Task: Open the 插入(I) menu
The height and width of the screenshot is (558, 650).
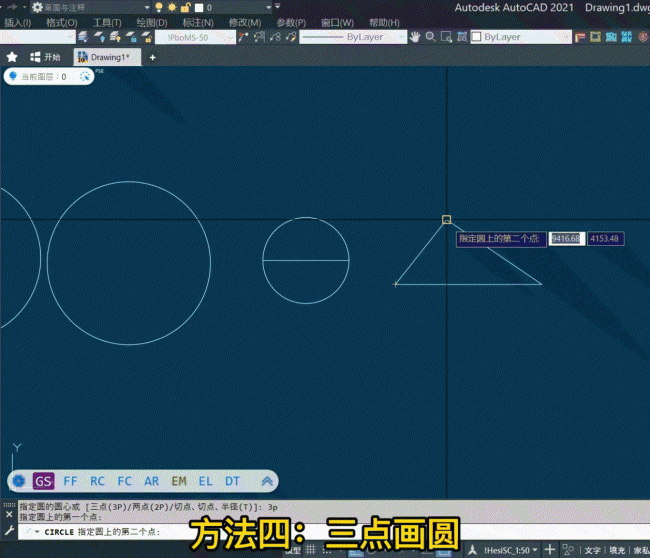Action: pyautogui.click(x=17, y=23)
